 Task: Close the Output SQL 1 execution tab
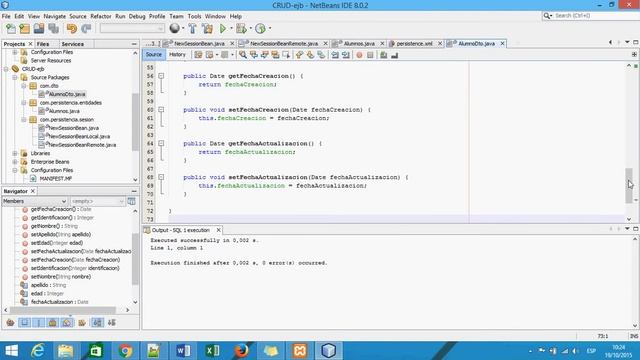point(218,230)
